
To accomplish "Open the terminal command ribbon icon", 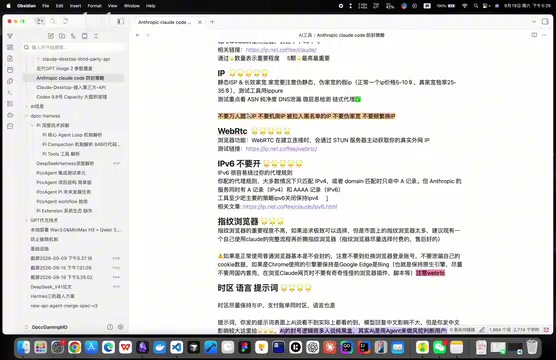I will coord(10,93).
